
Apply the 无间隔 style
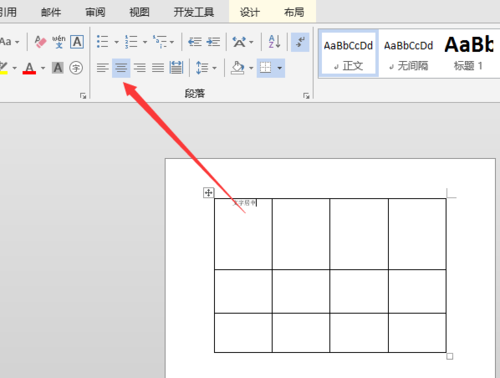coord(409,54)
